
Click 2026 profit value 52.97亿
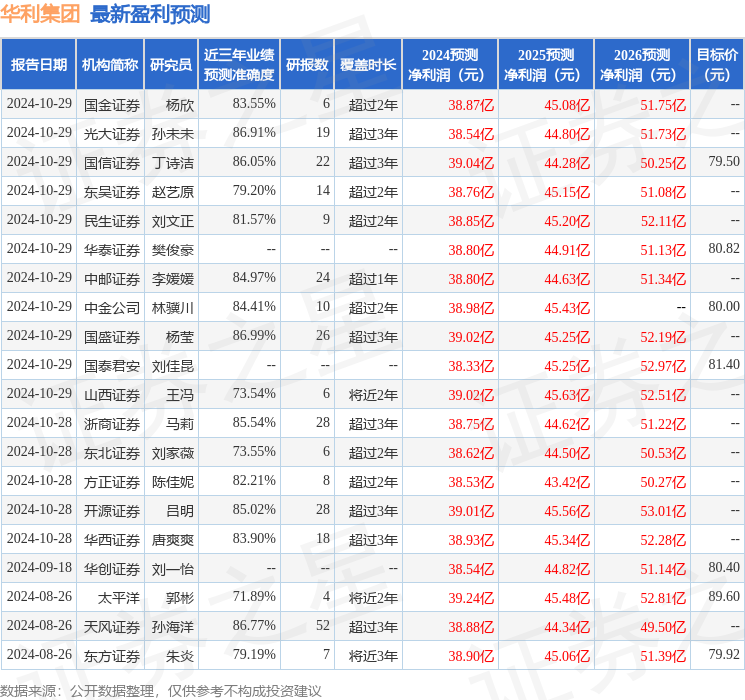click(x=663, y=366)
